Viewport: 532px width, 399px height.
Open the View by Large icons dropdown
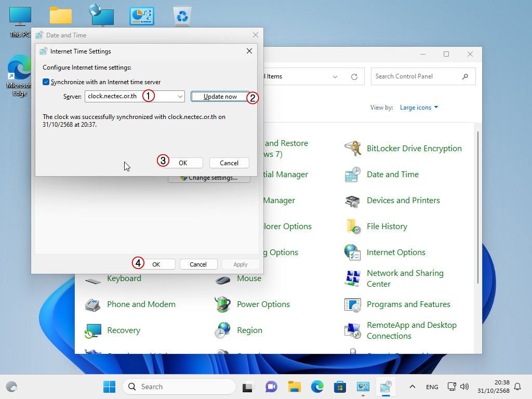(x=419, y=108)
